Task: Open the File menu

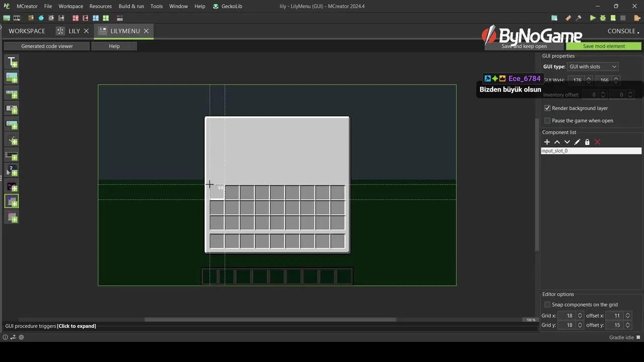Action: (48, 6)
